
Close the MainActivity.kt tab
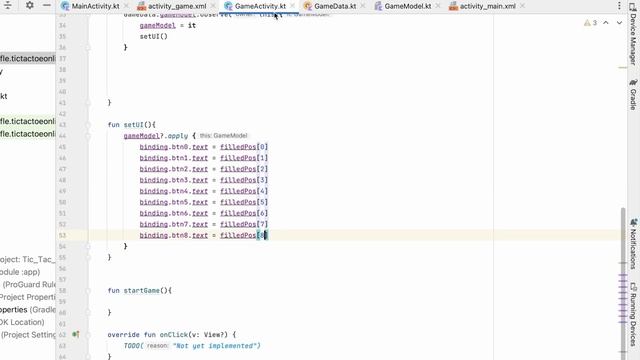pos(127,6)
